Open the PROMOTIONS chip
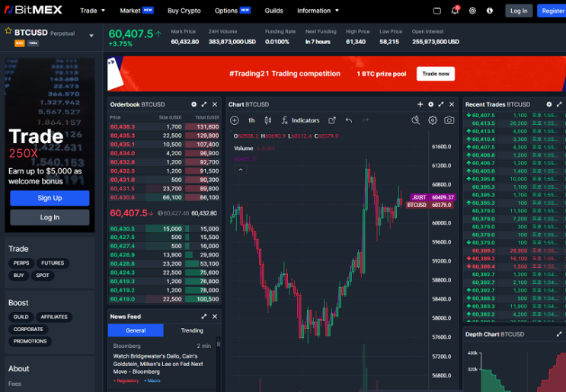This screenshot has height=392, width=566. click(x=30, y=341)
